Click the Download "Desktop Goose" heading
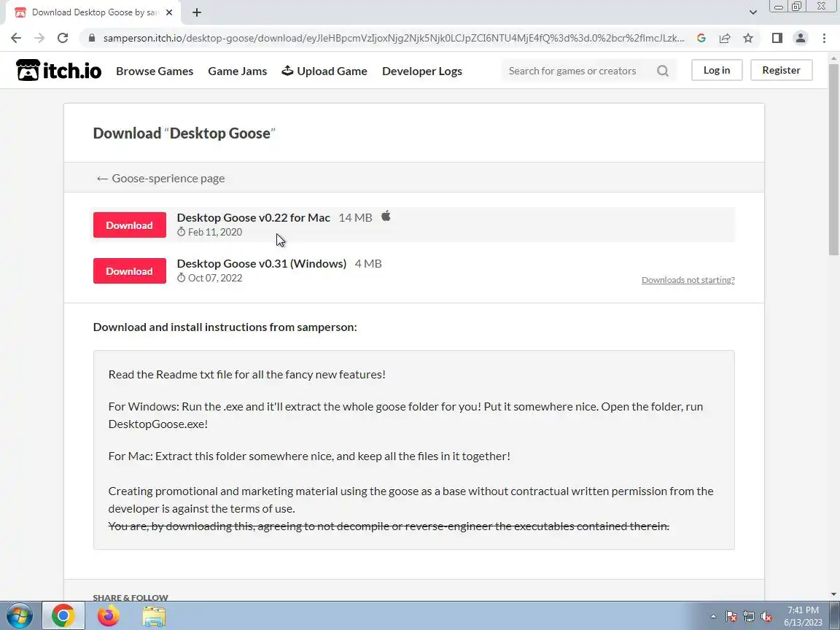The image size is (840, 630). click(184, 133)
